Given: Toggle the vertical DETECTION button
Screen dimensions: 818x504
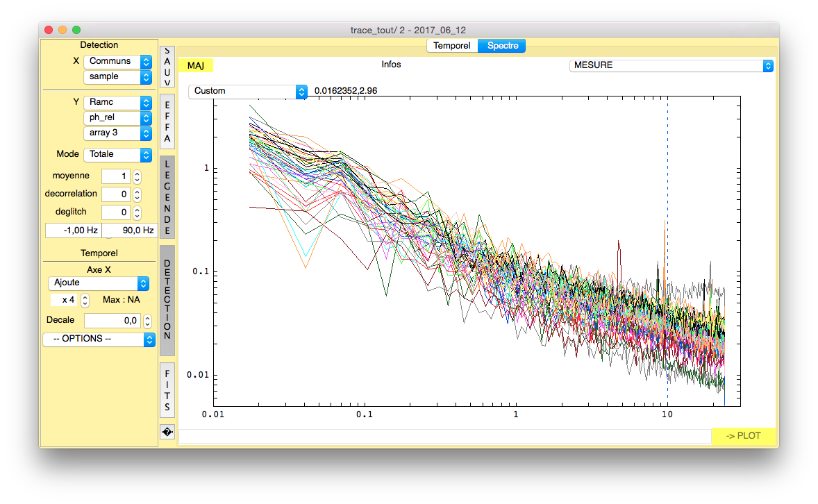Looking at the screenshot, I should 167,300.
